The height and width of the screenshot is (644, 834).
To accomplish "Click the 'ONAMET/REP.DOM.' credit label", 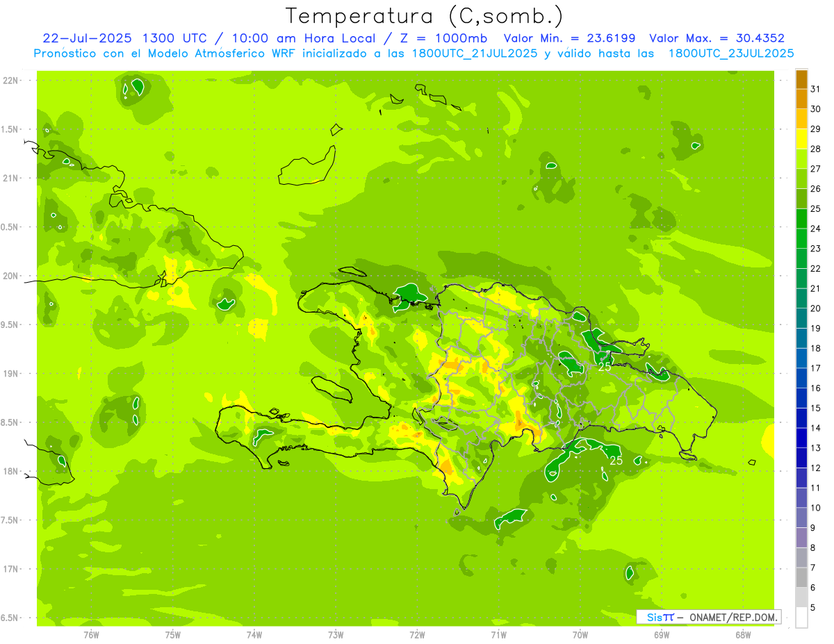I will pos(733,617).
